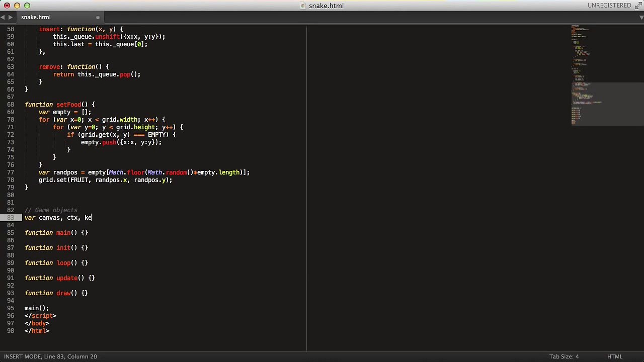
Task: Click line number 98 in gutter
Action: click(11, 331)
